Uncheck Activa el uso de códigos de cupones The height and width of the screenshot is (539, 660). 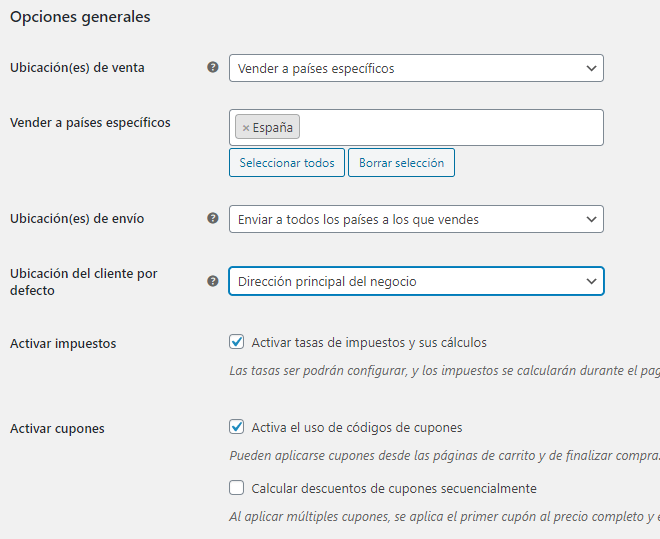(237, 427)
